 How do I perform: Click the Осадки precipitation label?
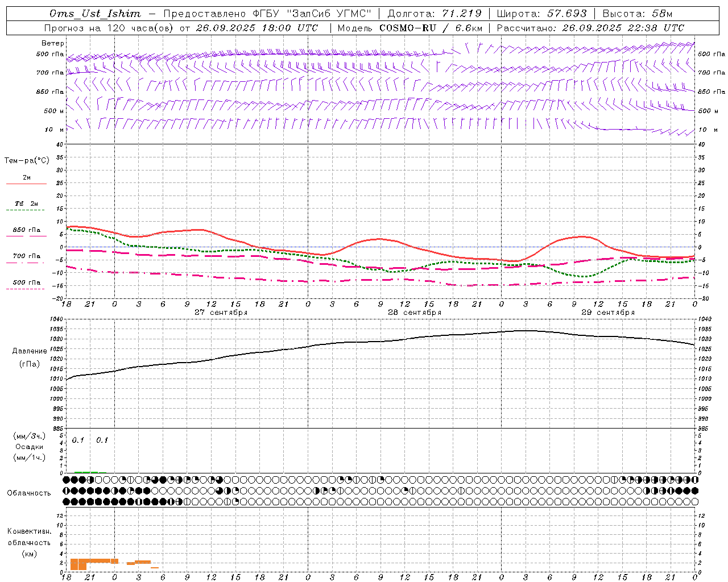29,447
